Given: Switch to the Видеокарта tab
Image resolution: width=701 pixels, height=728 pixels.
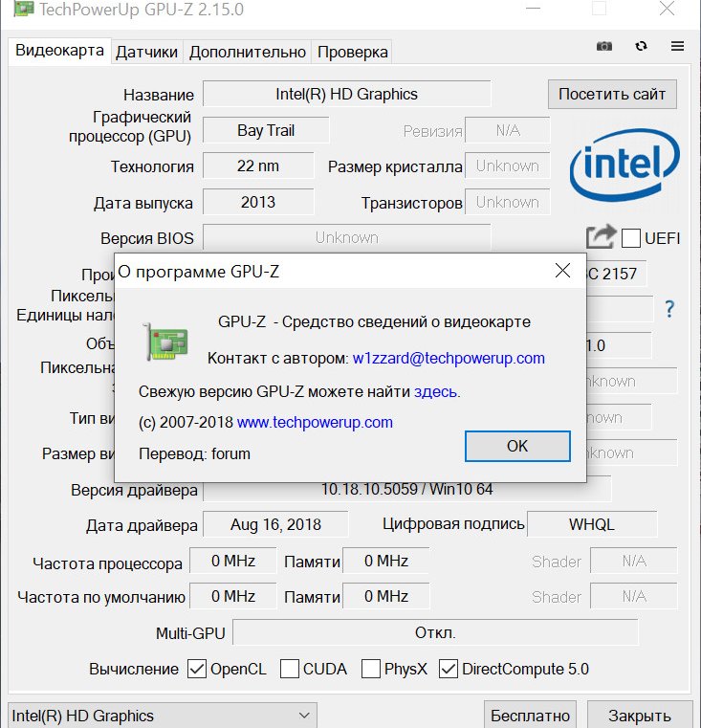Looking at the screenshot, I should pos(59,50).
